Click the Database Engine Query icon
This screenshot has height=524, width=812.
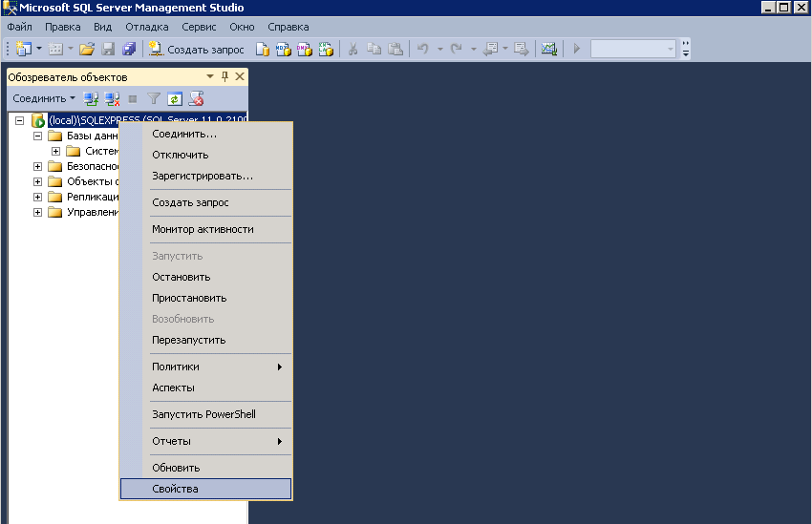coord(263,49)
